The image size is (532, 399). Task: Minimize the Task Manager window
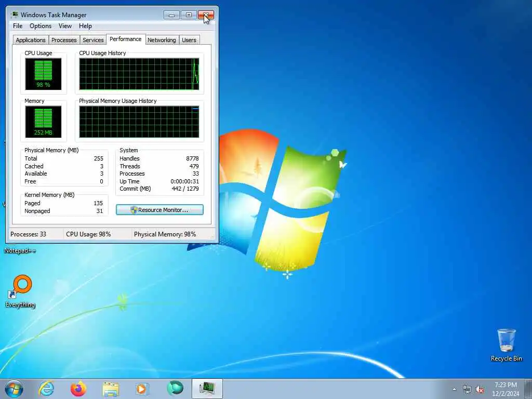[171, 15]
